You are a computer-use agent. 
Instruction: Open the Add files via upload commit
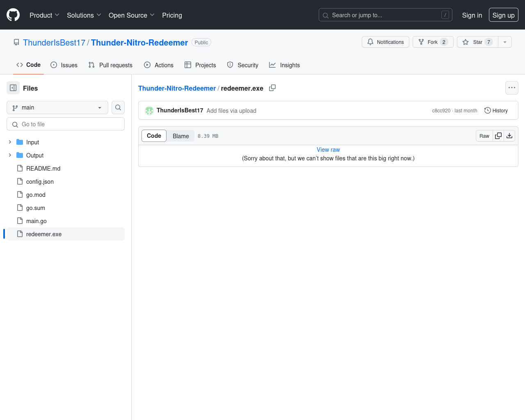click(231, 111)
